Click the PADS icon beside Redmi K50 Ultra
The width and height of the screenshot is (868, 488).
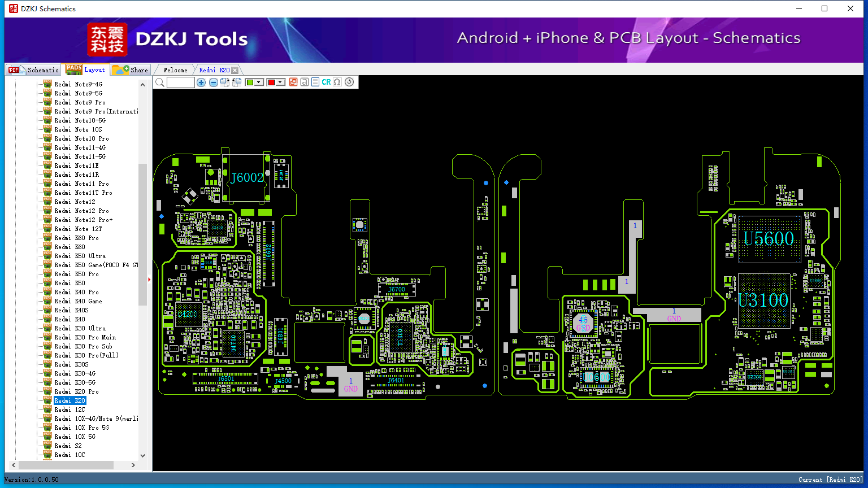pos(47,256)
